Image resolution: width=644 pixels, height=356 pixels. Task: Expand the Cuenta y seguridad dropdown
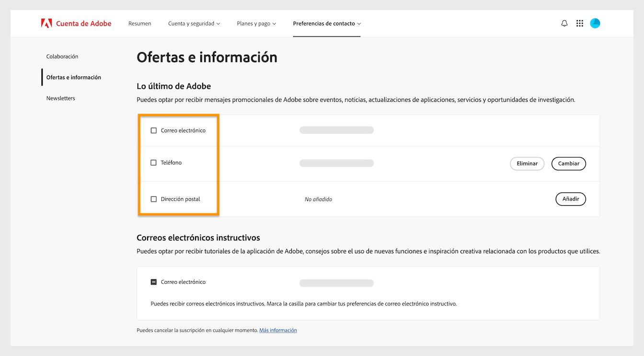tap(194, 23)
